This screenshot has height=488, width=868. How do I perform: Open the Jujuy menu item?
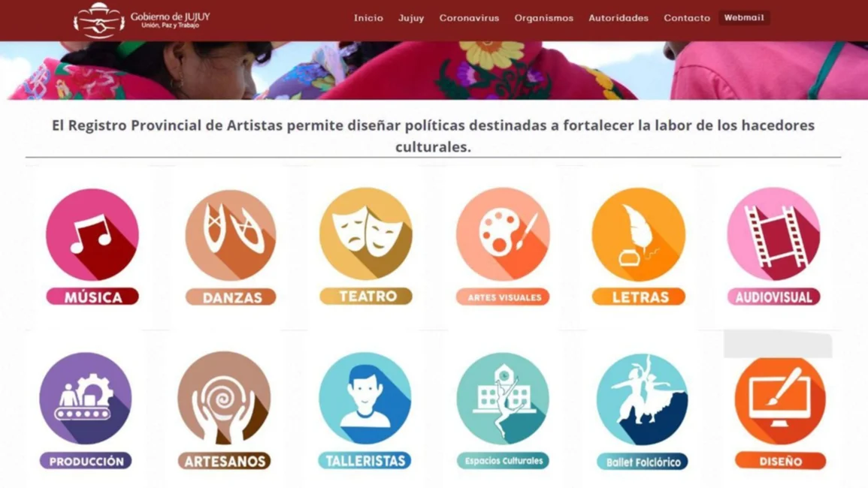click(411, 18)
